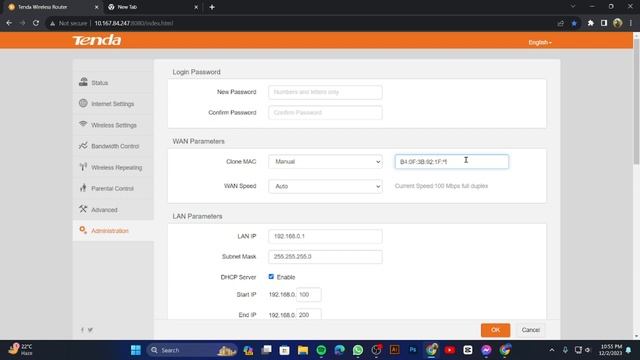Image resolution: width=640 pixels, height=360 pixels.
Task: Open the Advanced settings page
Action: (x=104, y=210)
